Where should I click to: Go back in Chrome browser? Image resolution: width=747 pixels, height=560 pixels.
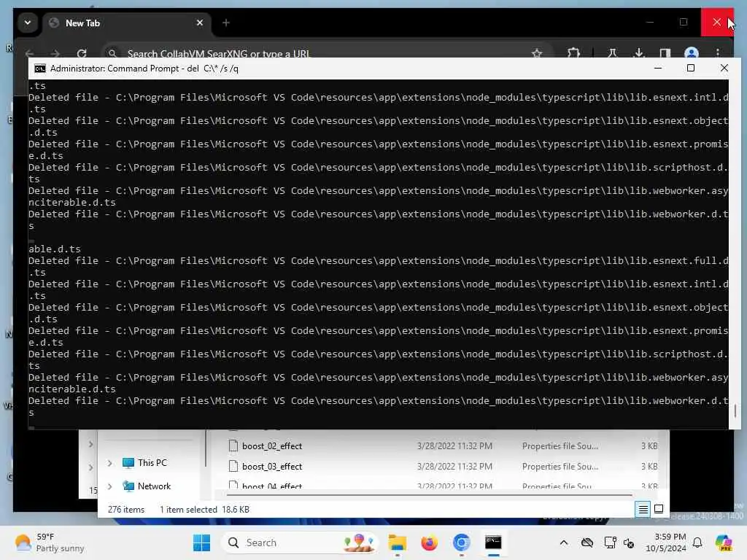point(29,53)
